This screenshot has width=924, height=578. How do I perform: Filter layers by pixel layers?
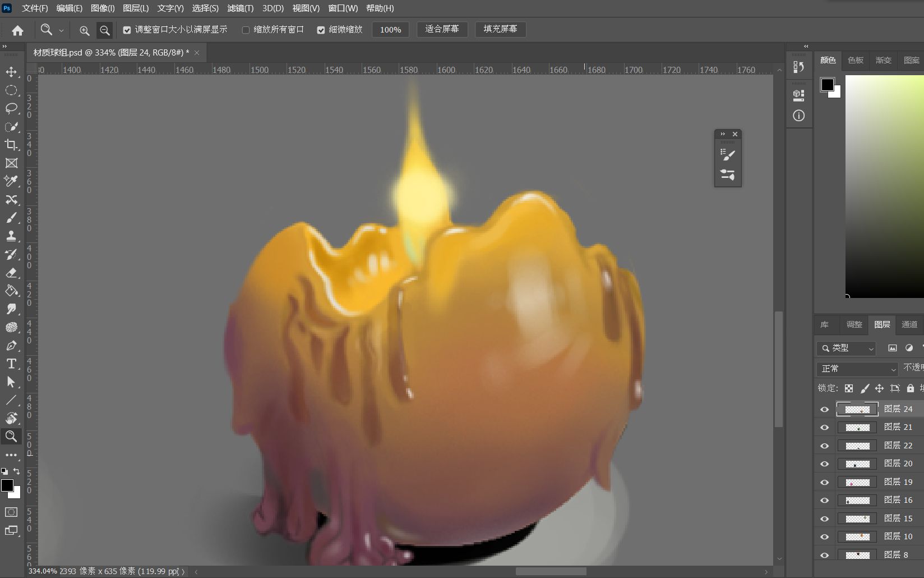pyautogui.click(x=893, y=348)
